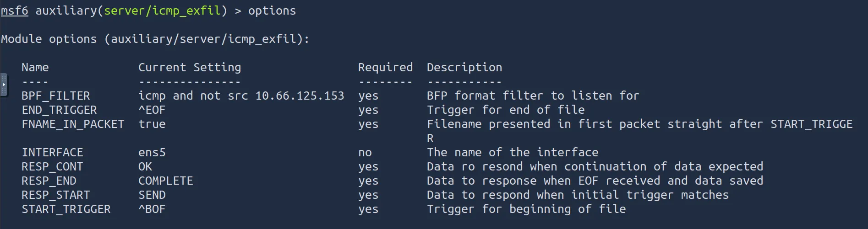The height and width of the screenshot is (229, 868).
Task: Select the RESP_START option name
Action: 56,195
